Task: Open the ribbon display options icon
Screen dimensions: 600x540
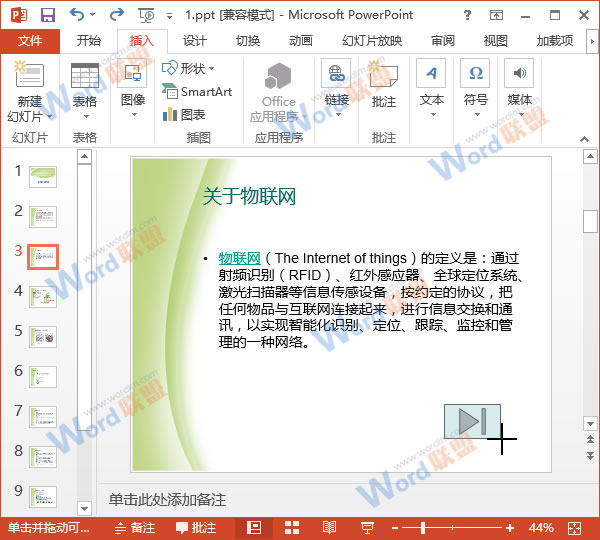Action: tap(496, 15)
